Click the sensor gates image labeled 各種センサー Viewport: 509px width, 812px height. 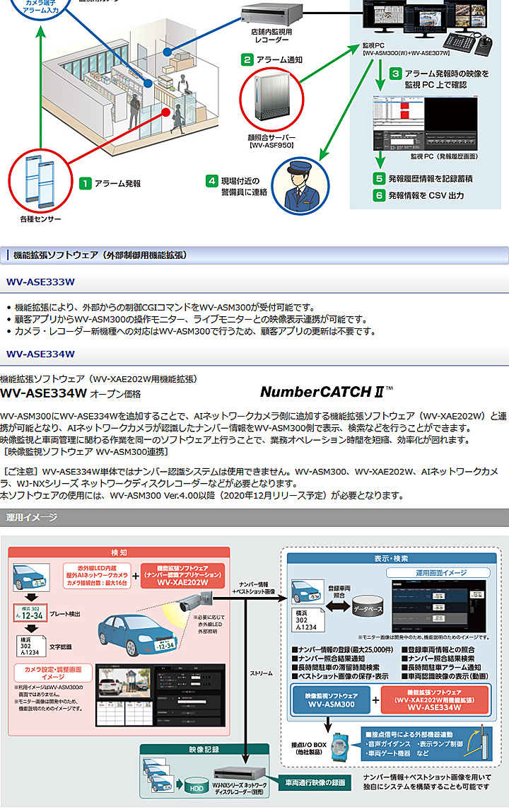coord(40,181)
